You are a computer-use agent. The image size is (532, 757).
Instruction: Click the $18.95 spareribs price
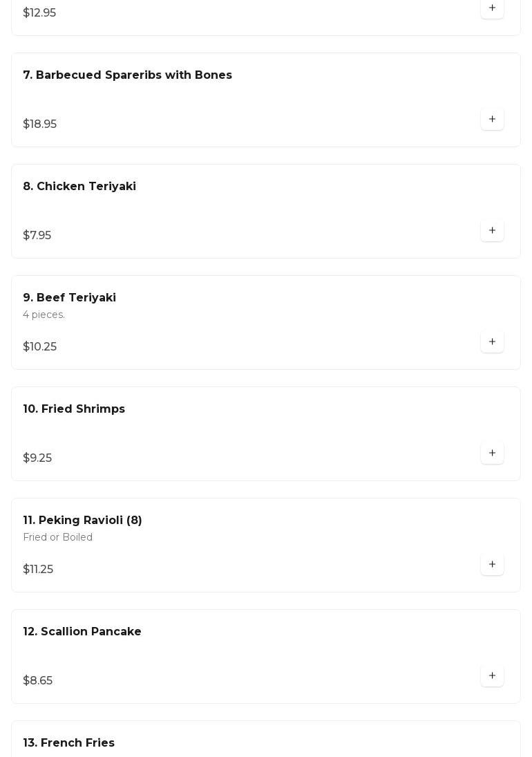[40, 124]
